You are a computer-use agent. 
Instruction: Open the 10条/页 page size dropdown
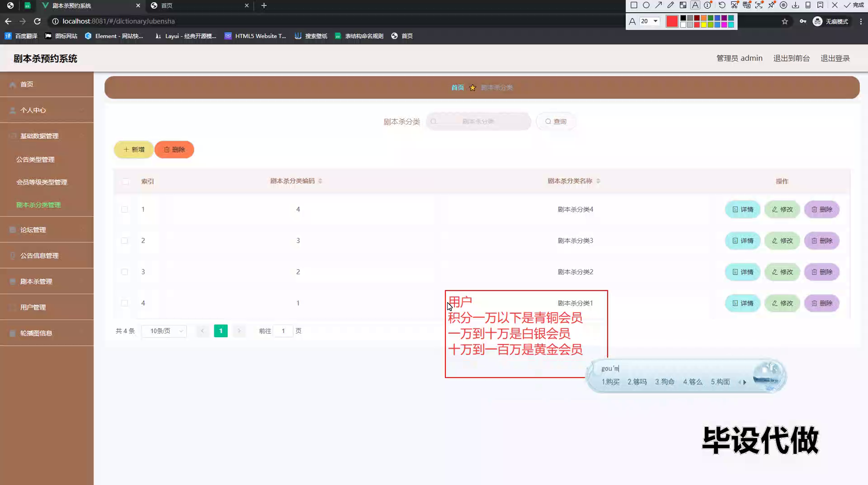point(164,331)
